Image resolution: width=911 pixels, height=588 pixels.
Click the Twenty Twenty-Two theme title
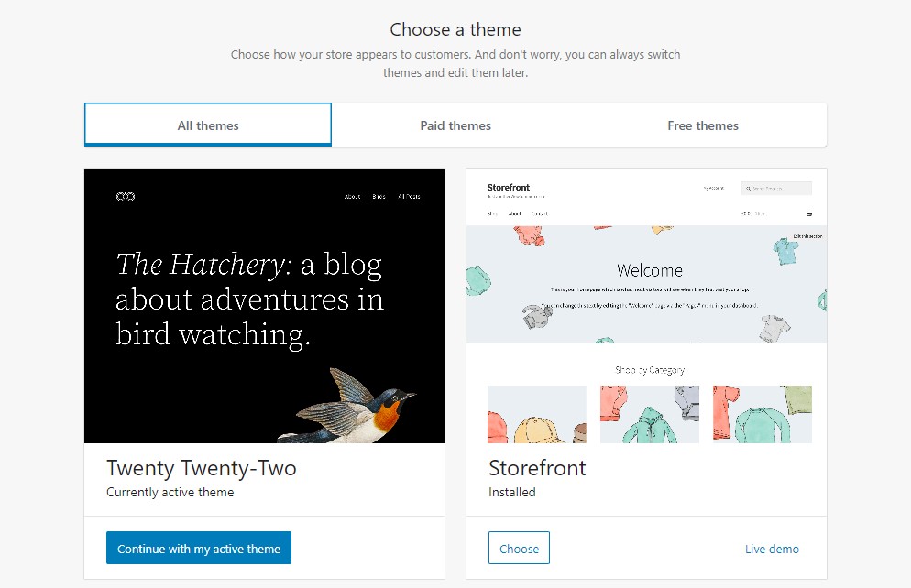pos(201,468)
